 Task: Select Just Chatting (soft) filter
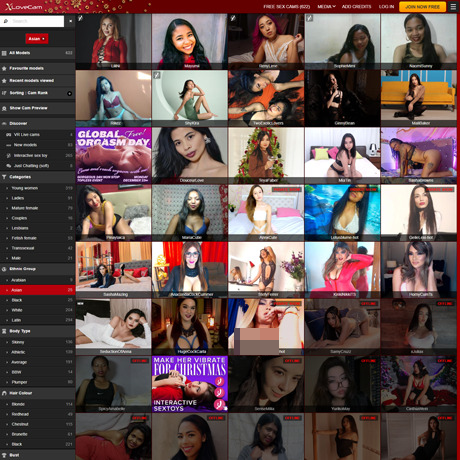click(x=37, y=166)
